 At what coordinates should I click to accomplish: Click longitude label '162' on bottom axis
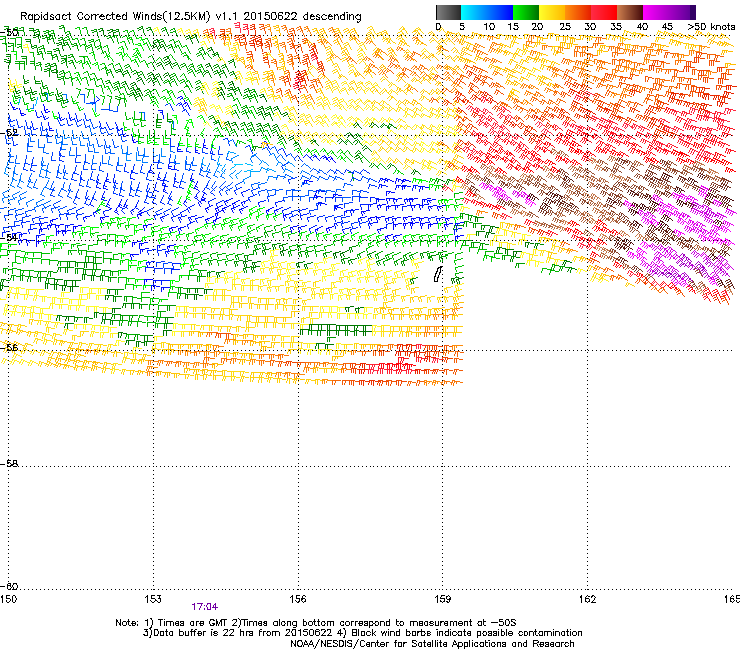588,599
